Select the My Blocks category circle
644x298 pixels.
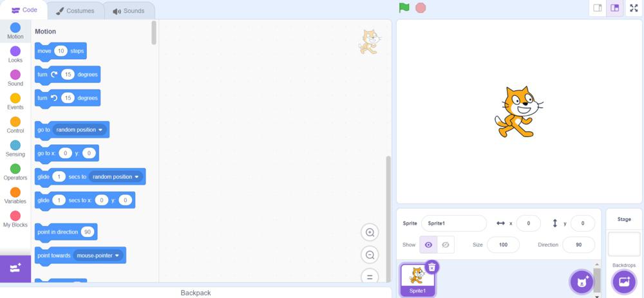(15, 216)
